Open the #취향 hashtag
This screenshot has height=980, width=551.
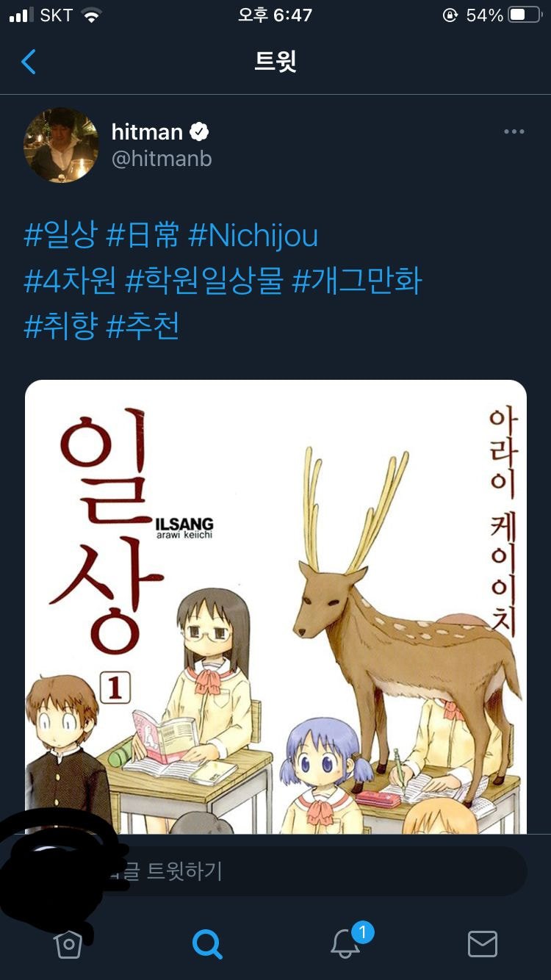point(61,327)
